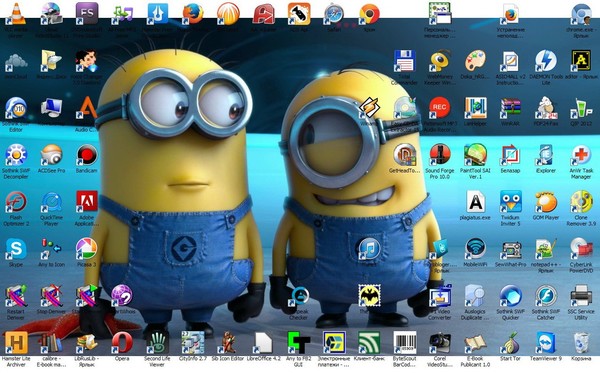The image size is (600, 373).
Task: Launch Twidium Inviter 5 shortcut
Action: click(x=510, y=202)
